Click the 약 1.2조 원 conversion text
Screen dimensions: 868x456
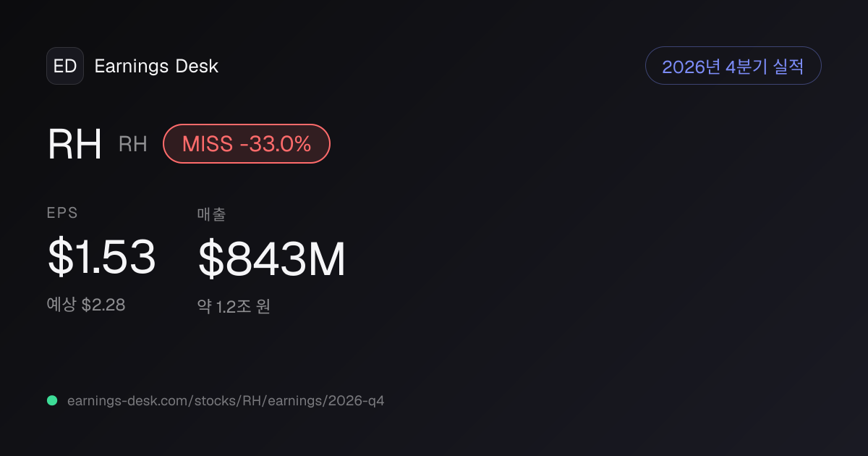234,306
